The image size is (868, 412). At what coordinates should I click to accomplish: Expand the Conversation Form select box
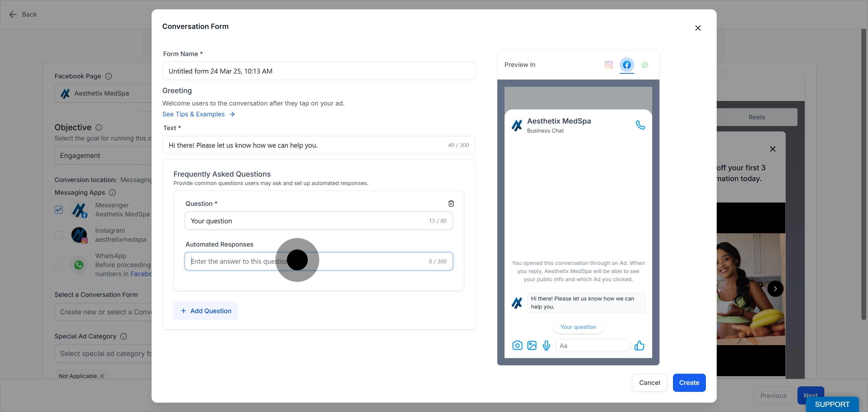coord(103,312)
